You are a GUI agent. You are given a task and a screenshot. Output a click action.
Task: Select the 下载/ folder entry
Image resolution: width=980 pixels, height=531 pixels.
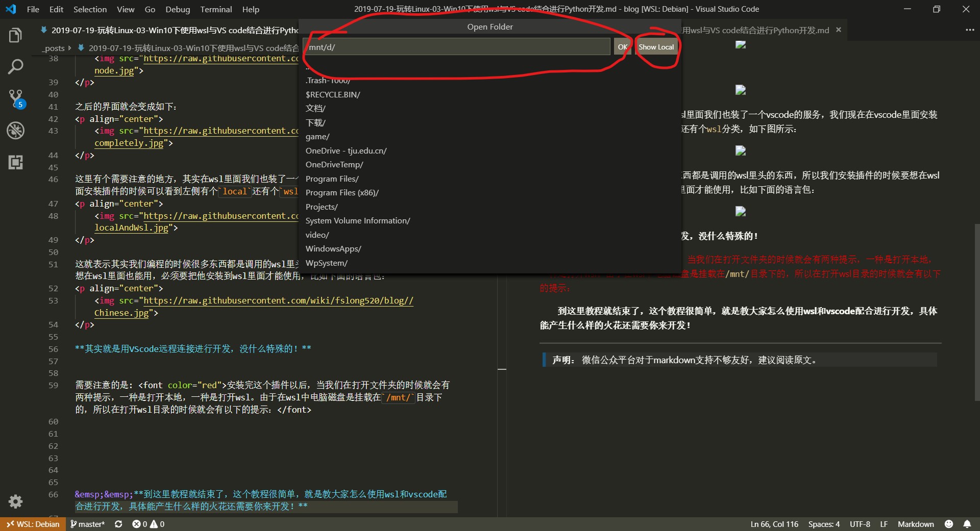tap(490, 122)
